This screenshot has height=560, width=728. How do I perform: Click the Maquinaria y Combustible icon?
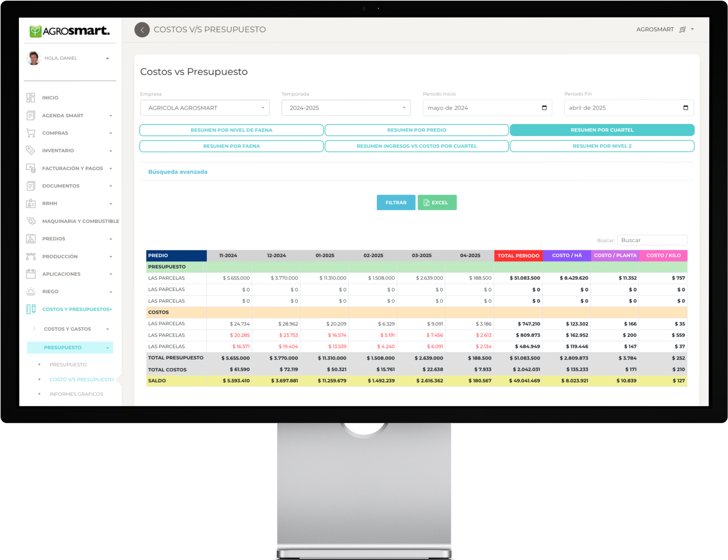[x=31, y=221]
